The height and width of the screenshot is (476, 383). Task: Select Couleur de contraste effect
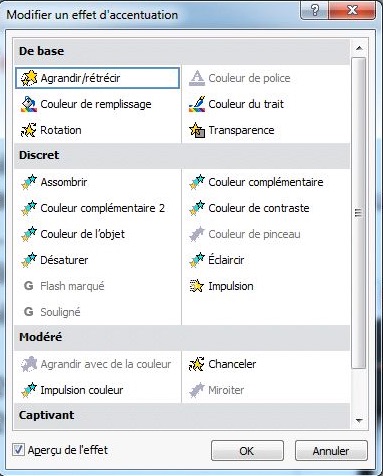click(266, 208)
